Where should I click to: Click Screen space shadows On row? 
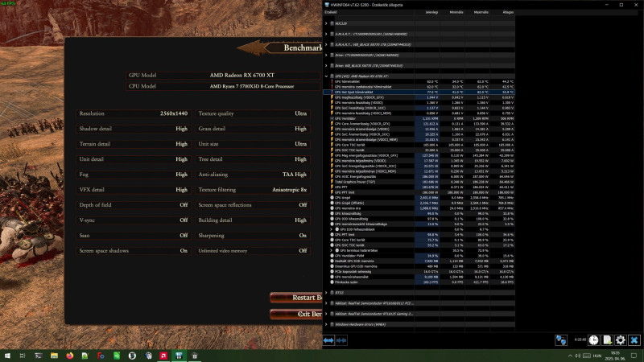pyautogui.click(x=134, y=251)
